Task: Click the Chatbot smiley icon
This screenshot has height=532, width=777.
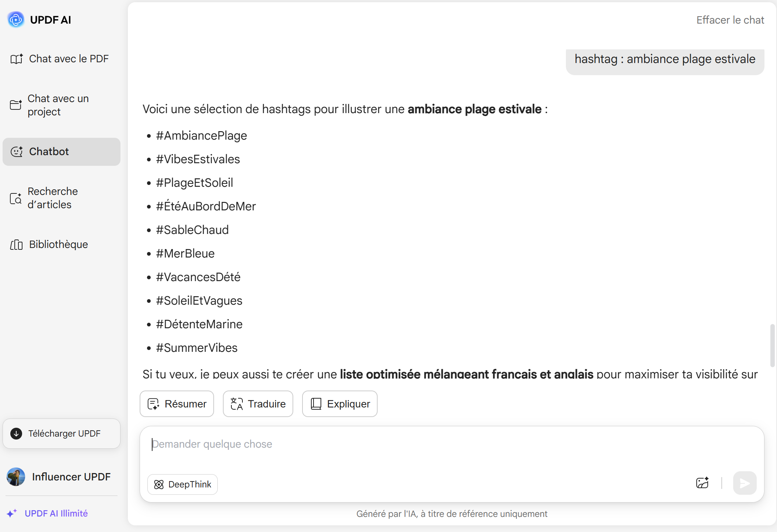Action: click(17, 151)
